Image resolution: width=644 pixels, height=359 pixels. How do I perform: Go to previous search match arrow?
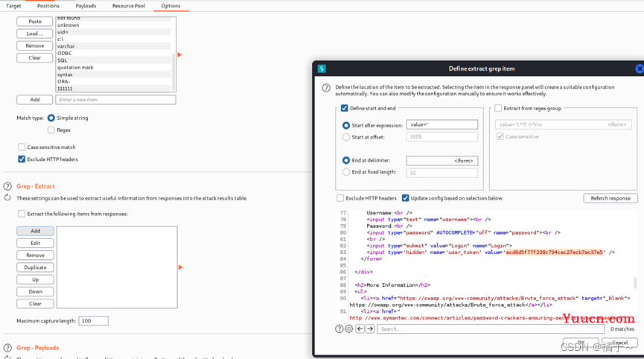360,328
